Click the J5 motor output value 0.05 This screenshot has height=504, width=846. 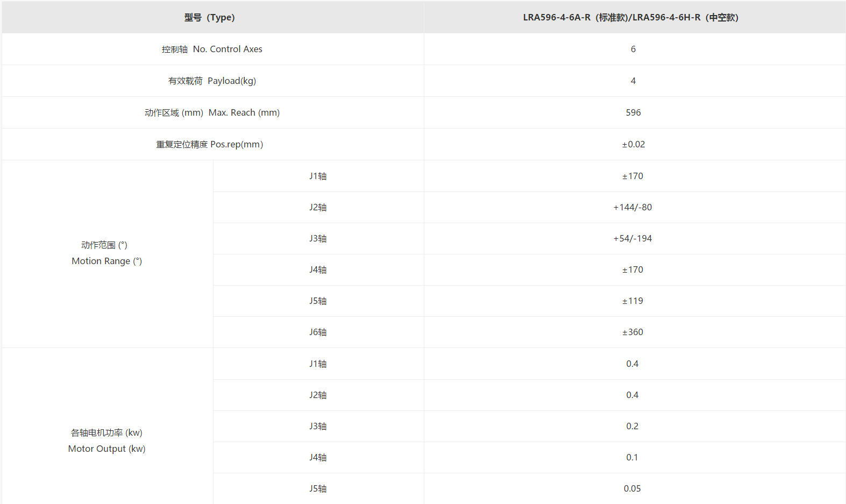[632, 488]
